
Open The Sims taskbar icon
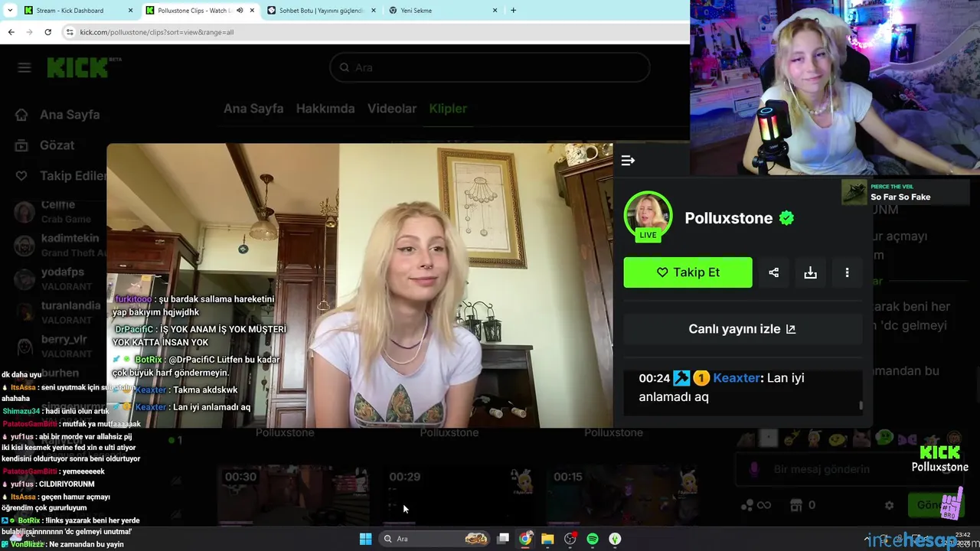click(615, 539)
